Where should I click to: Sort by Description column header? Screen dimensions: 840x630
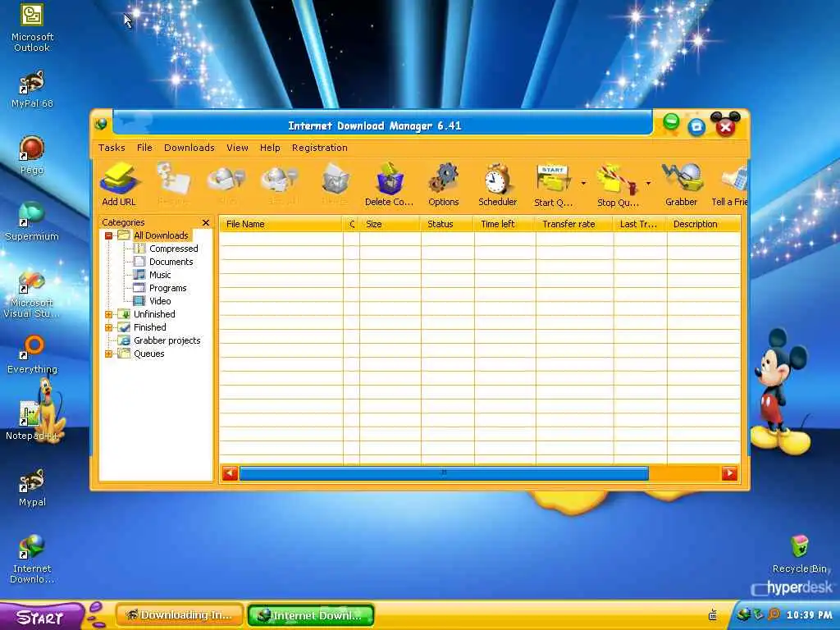click(703, 224)
